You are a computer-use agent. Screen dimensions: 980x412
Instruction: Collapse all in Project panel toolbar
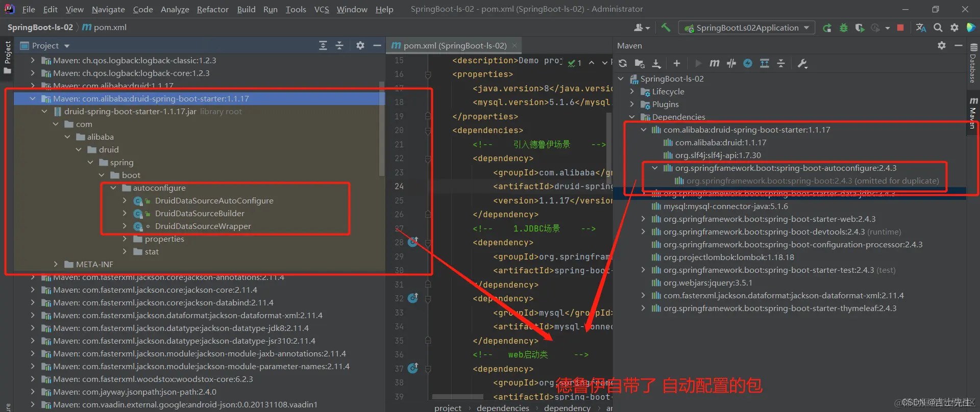339,45
